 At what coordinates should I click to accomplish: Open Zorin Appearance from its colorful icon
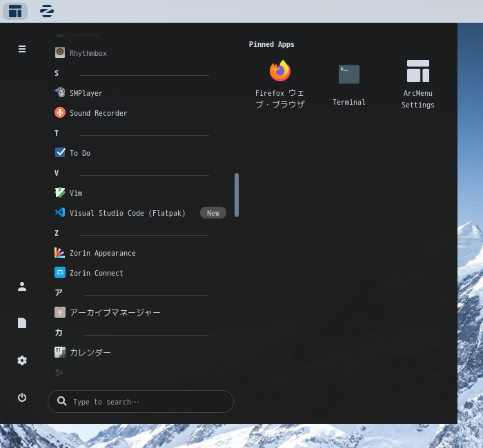click(x=60, y=253)
